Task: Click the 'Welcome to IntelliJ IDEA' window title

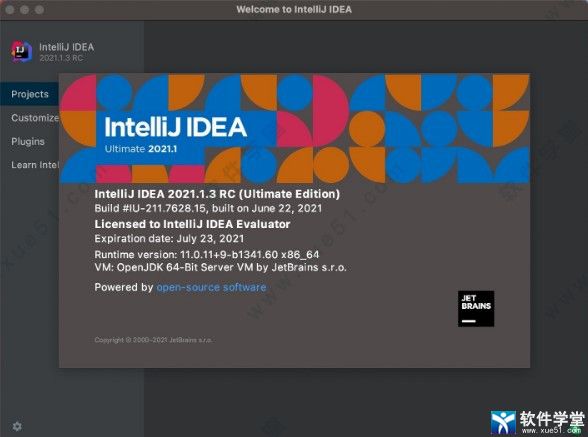Action: [294, 9]
